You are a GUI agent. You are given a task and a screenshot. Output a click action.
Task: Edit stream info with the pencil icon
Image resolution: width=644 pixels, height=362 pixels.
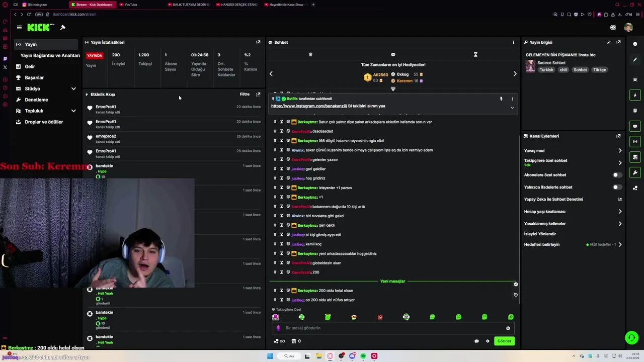click(x=608, y=42)
